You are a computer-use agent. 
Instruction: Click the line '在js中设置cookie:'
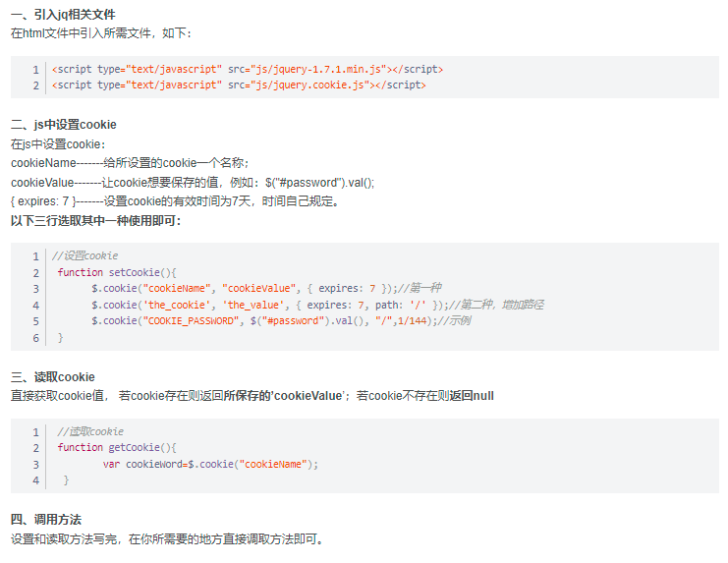click(x=58, y=144)
